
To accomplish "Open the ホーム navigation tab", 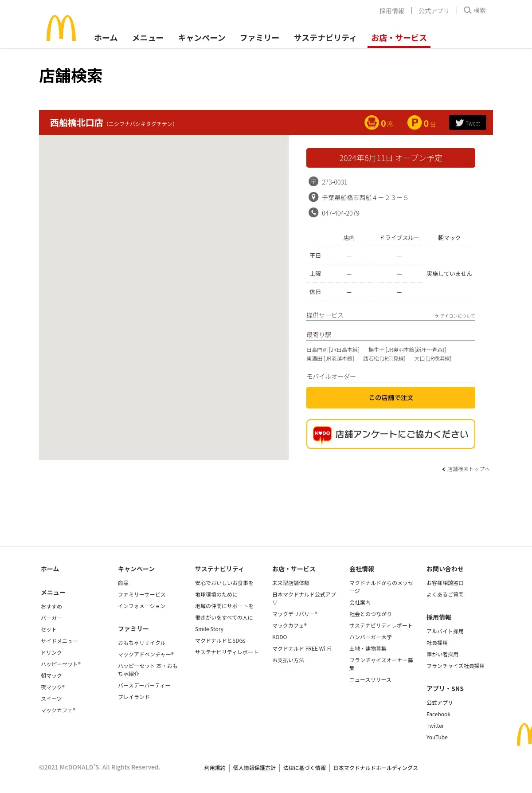I will pyautogui.click(x=106, y=38).
